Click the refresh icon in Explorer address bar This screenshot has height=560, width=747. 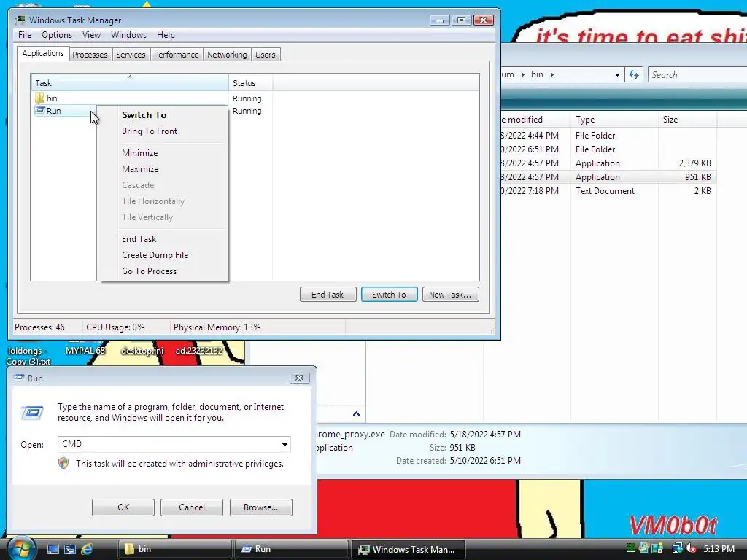(634, 74)
